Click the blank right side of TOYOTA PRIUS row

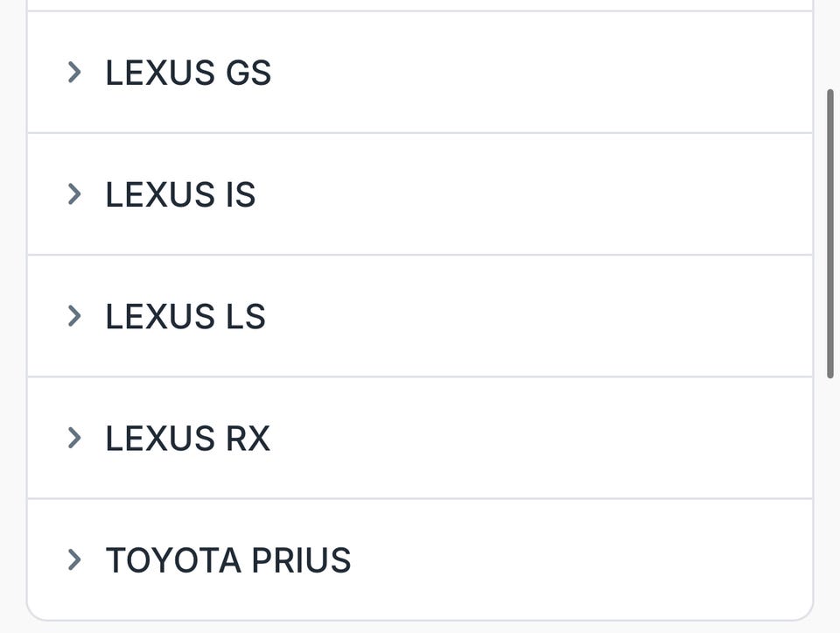click(612, 559)
